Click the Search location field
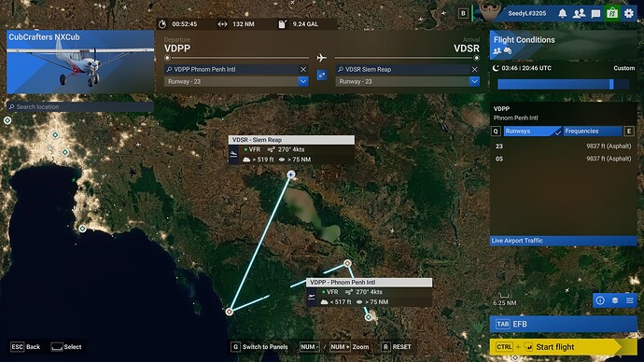This screenshot has height=362, width=644. point(80,106)
